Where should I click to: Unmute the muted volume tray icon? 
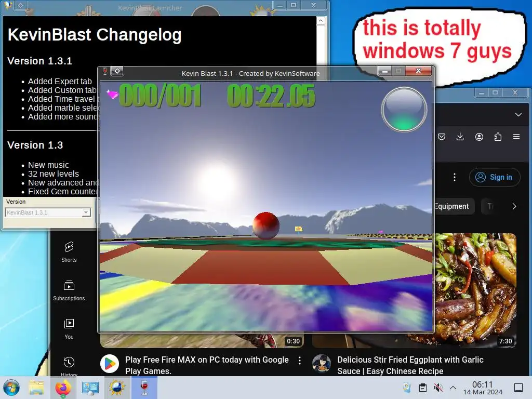[438, 388]
